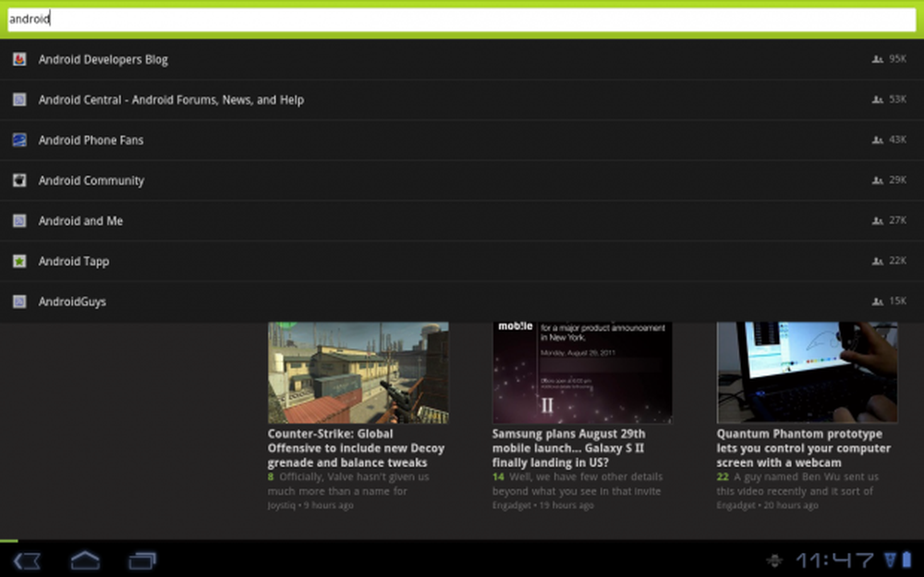Click the battery status icon
This screenshot has height=577, width=924.
(907, 559)
